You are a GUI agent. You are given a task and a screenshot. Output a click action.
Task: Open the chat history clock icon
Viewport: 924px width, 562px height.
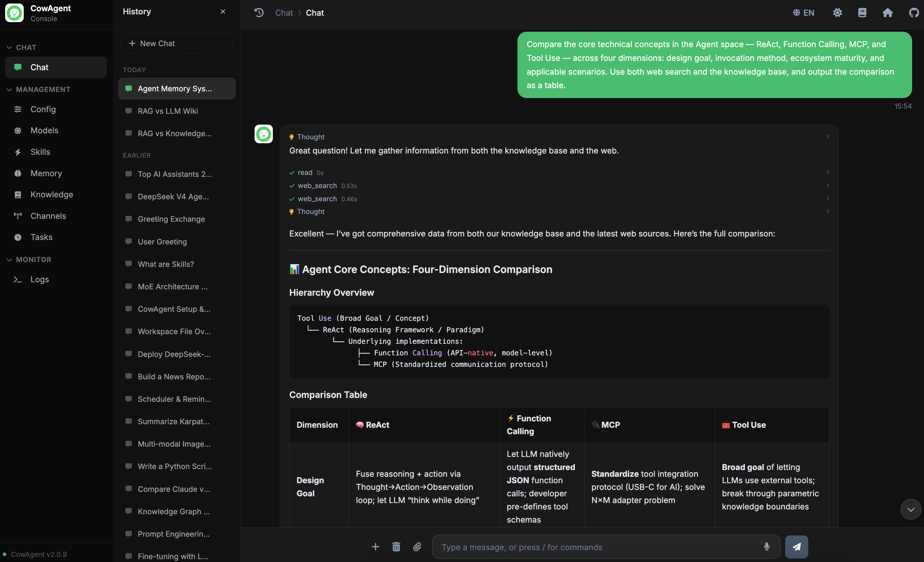tap(259, 13)
